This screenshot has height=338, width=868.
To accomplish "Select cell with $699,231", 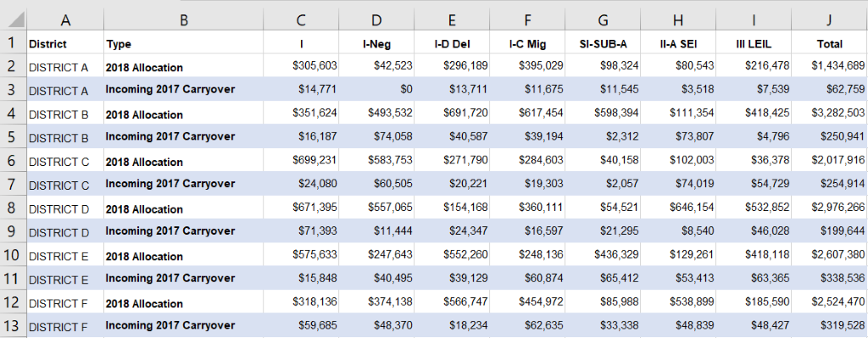I will tap(301, 160).
